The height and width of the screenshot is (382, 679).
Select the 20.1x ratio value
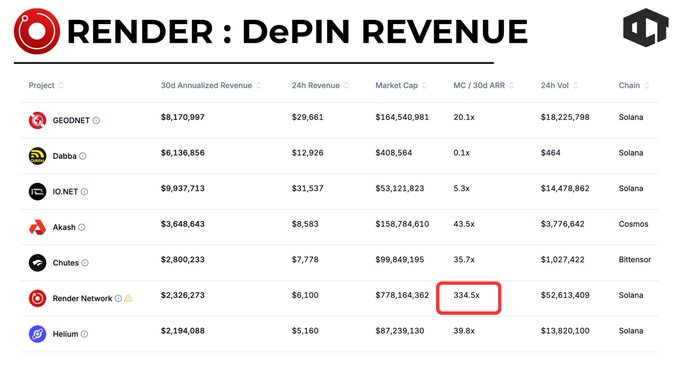coord(464,117)
